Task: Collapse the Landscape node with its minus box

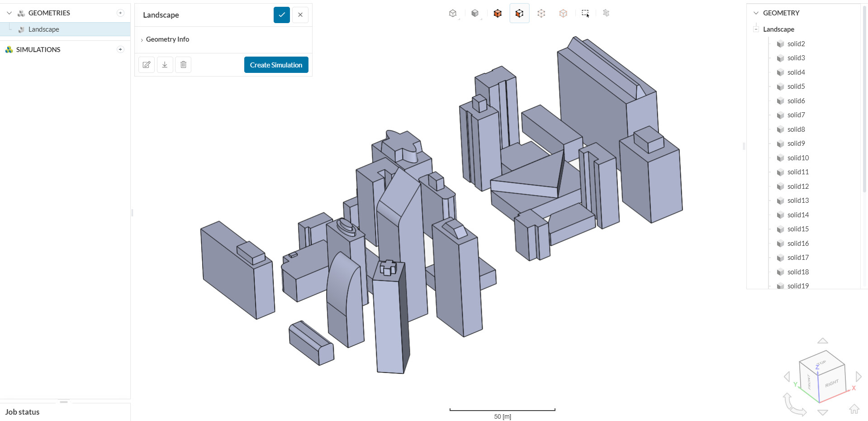Action: (x=756, y=29)
